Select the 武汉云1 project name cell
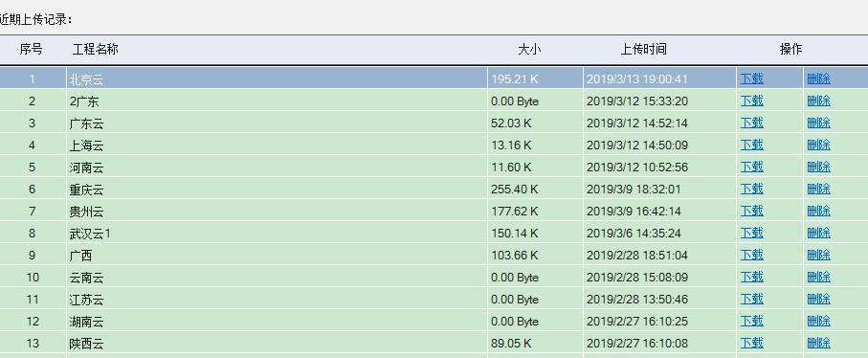This screenshot has width=868, height=358. [x=277, y=233]
